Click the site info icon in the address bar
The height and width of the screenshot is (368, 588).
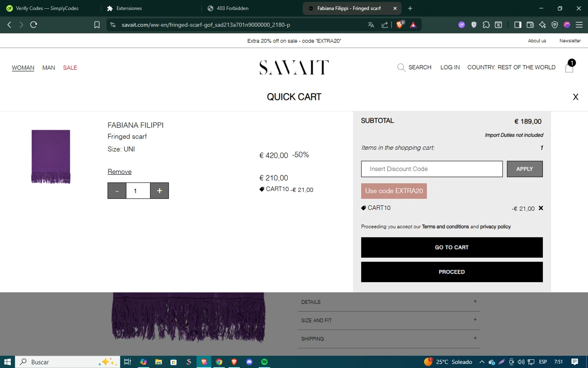tap(113, 25)
